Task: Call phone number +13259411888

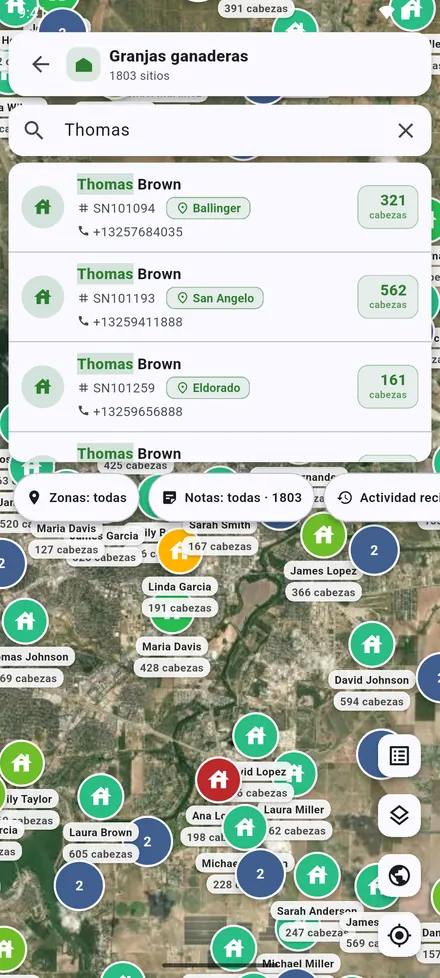Action: tap(130, 322)
